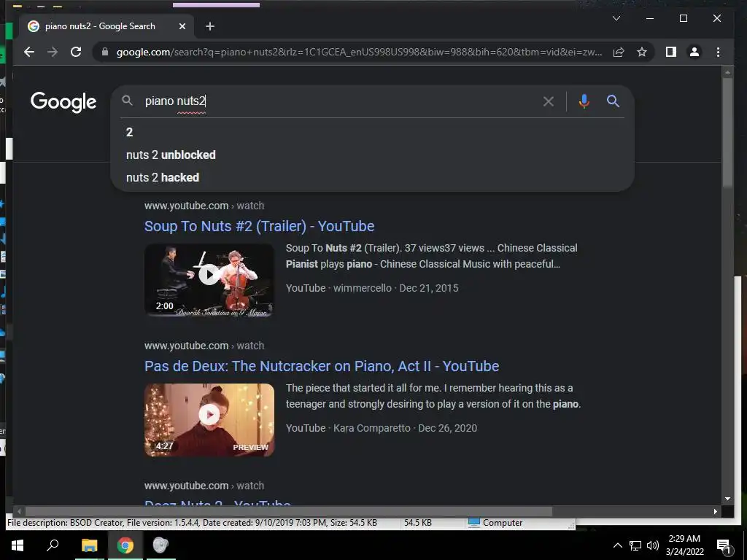Viewport: 747px width, 560px height.
Task: Open 'Pas de Deux: The Nutcracker on Piano' result
Action: (x=322, y=366)
